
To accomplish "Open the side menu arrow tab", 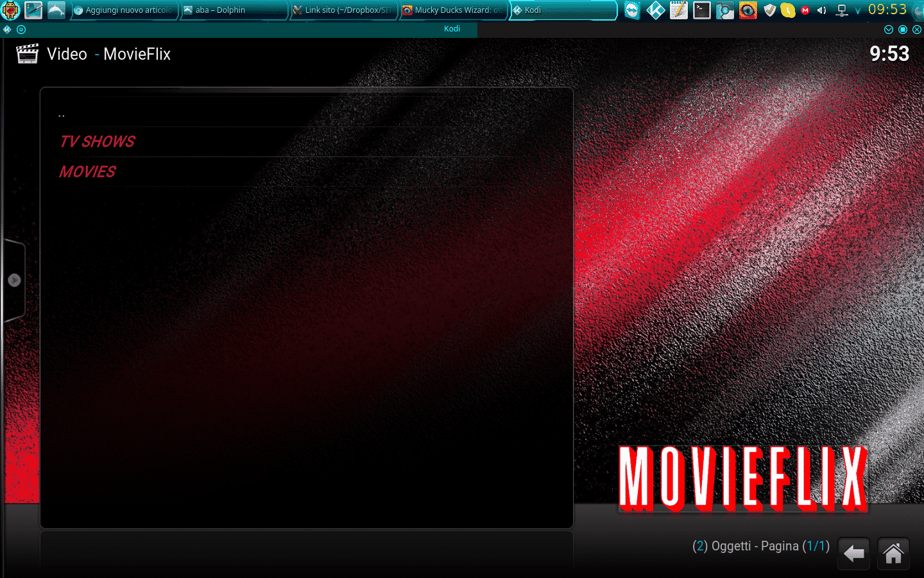I will pos(13,280).
